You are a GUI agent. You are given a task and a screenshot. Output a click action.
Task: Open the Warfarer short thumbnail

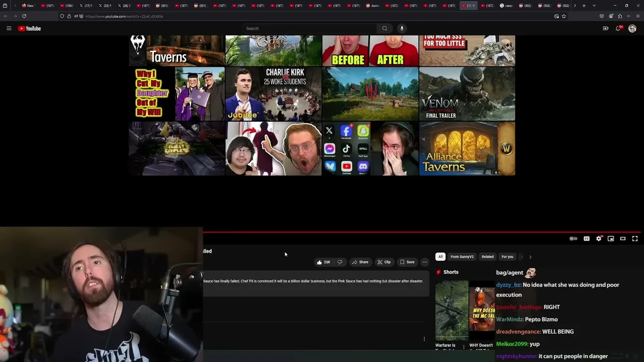[451, 311]
